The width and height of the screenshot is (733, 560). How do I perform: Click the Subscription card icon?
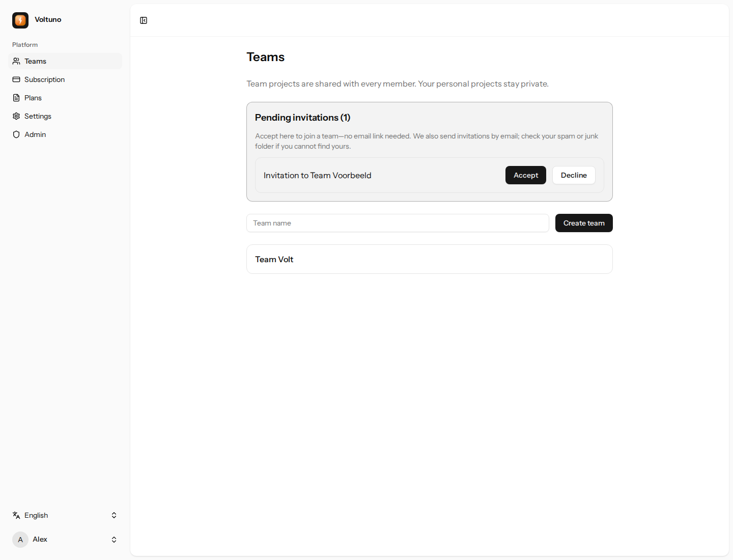16,79
